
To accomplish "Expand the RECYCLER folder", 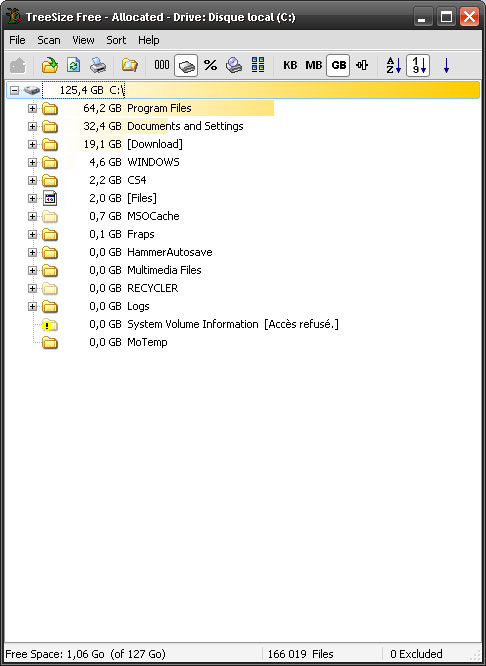I will coord(32,288).
